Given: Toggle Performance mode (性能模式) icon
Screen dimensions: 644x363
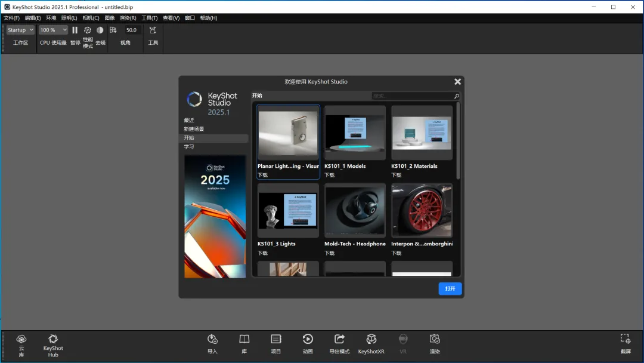Looking at the screenshot, I should point(88,30).
